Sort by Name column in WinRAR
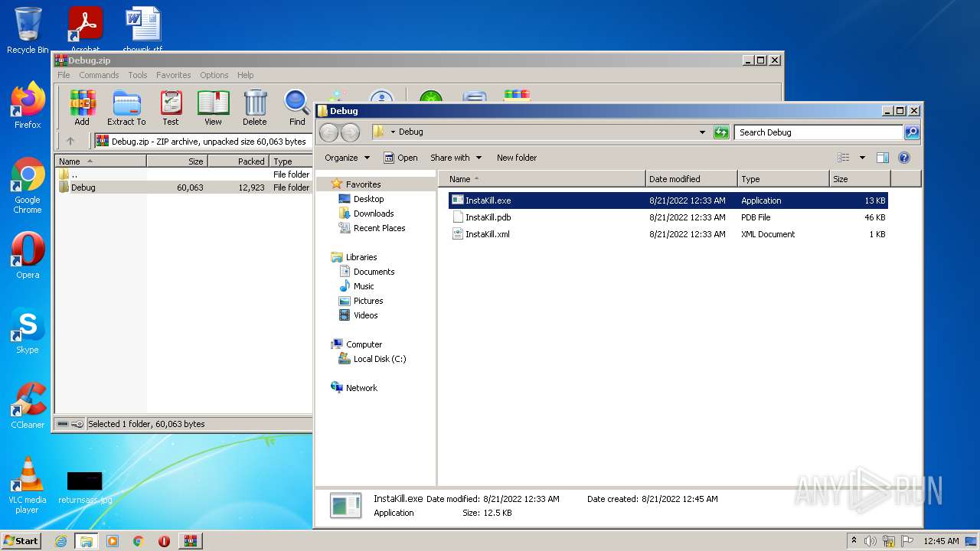The height and width of the screenshot is (551, 980). click(100, 161)
